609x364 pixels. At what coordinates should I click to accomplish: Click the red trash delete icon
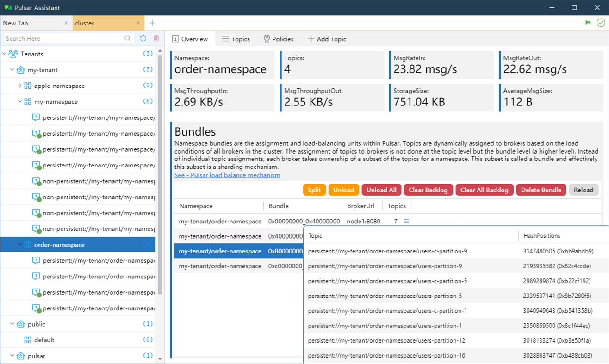pos(156,38)
